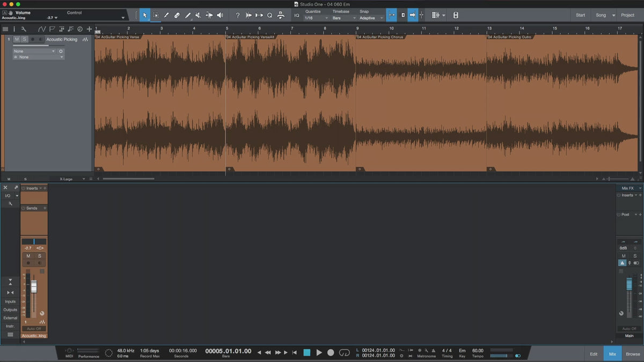644x362 pixels.
Task: Expand the Timebase Bars dropdown
Action: click(343, 18)
